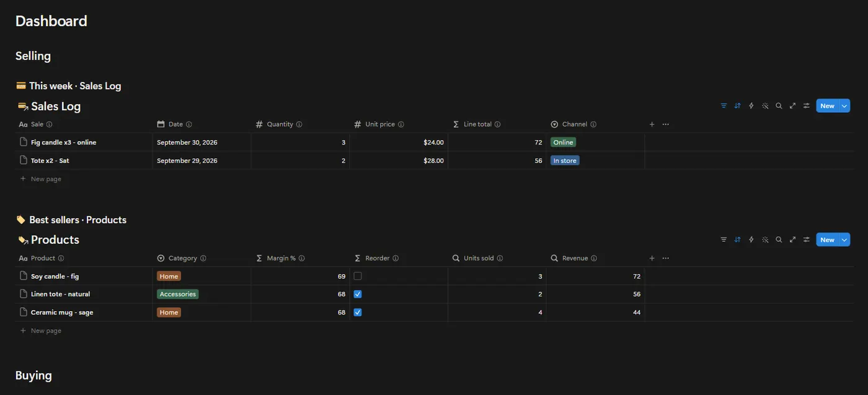Select the September 30, 2026 date cell
The height and width of the screenshot is (395, 868).
(202, 142)
